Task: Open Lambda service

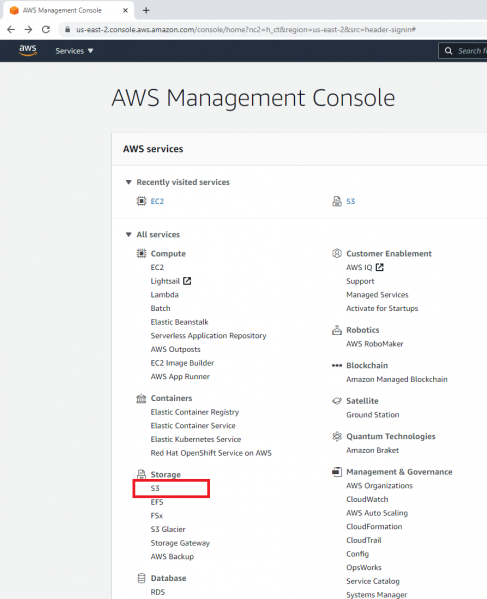Action: pos(165,295)
